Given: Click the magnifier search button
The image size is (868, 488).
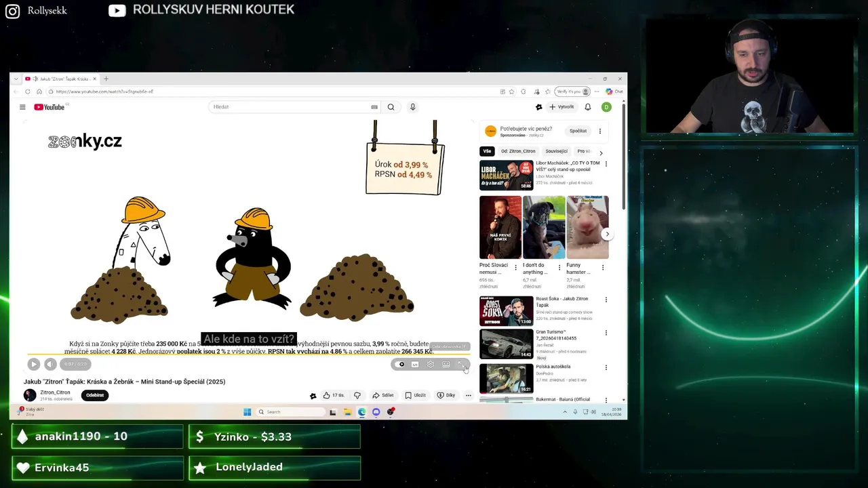Looking at the screenshot, I should (391, 107).
